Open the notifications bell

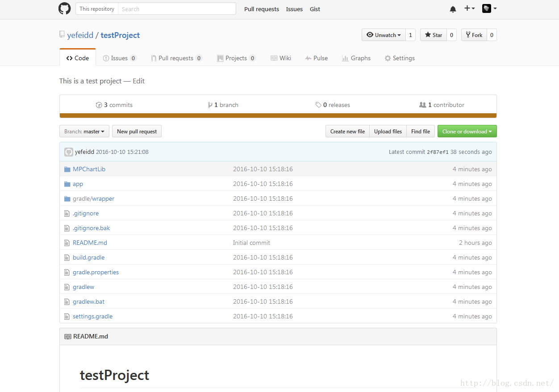pos(453,9)
